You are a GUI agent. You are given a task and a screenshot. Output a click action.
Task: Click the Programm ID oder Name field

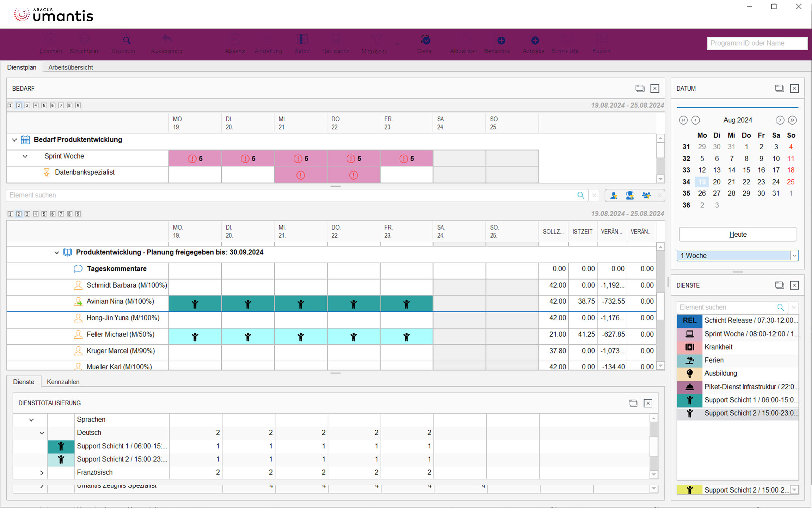757,43
